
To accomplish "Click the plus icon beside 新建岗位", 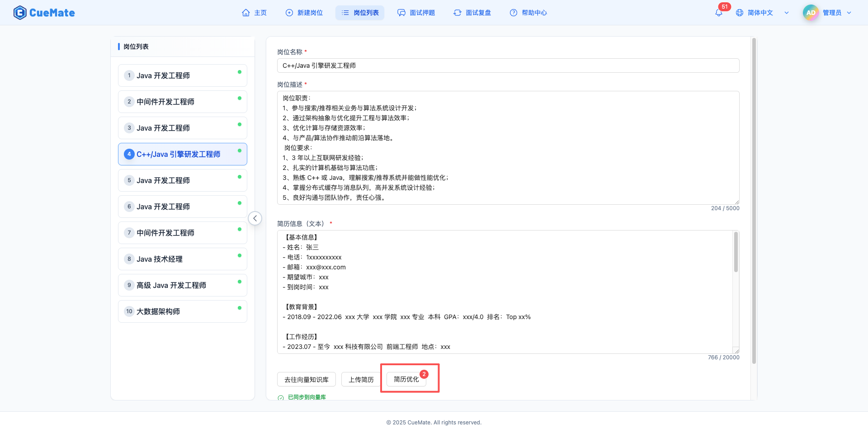I will pos(289,13).
